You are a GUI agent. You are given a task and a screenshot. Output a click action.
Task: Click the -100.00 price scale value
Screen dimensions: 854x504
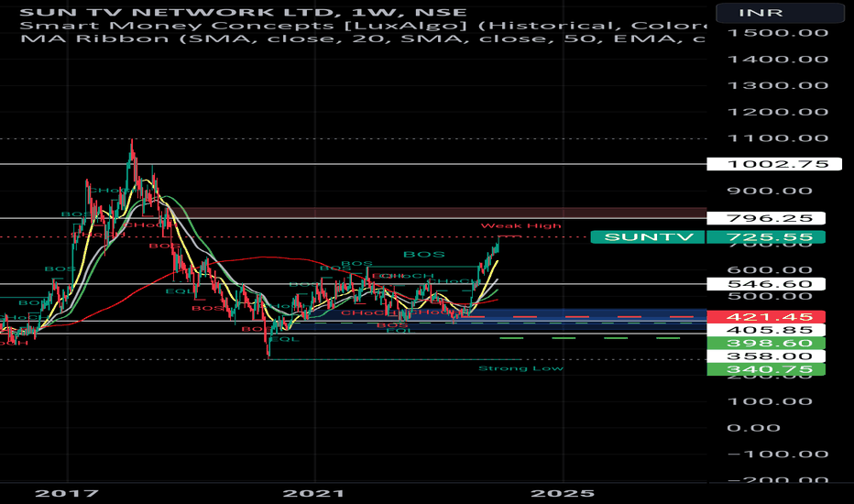[778, 454]
